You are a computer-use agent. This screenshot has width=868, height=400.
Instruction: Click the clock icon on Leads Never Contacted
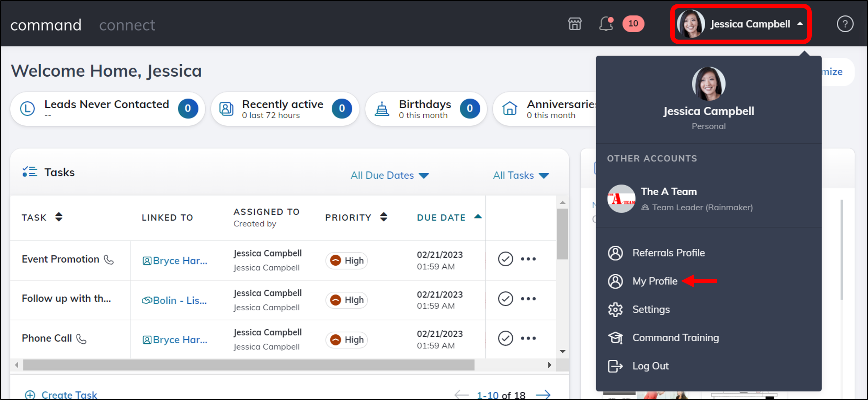pos(28,109)
